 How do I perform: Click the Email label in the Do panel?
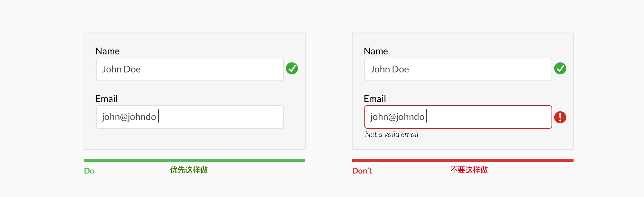pyautogui.click(x=107, y=99)
